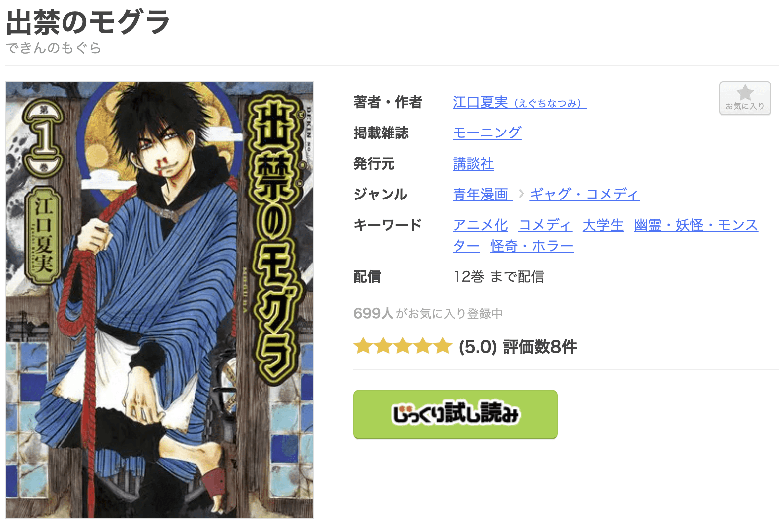
Task: Toggle the お気に入り favorite star button
Action: click(x=745, y=98)
